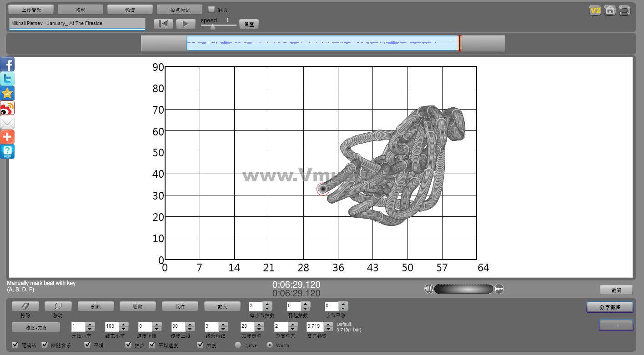Increase the 每小节拍数 stepper value
The width and height of the screenshot is (644, 355).
point(267,304)
